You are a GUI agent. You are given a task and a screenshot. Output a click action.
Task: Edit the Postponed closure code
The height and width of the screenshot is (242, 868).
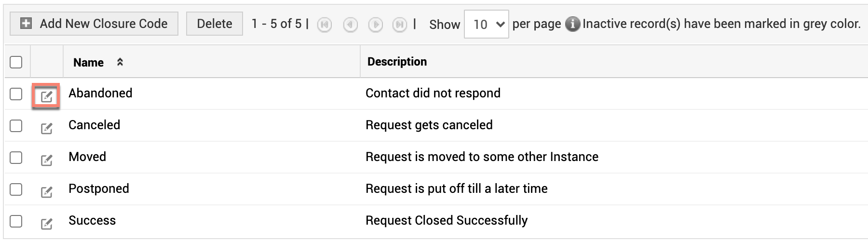point(46,192)
